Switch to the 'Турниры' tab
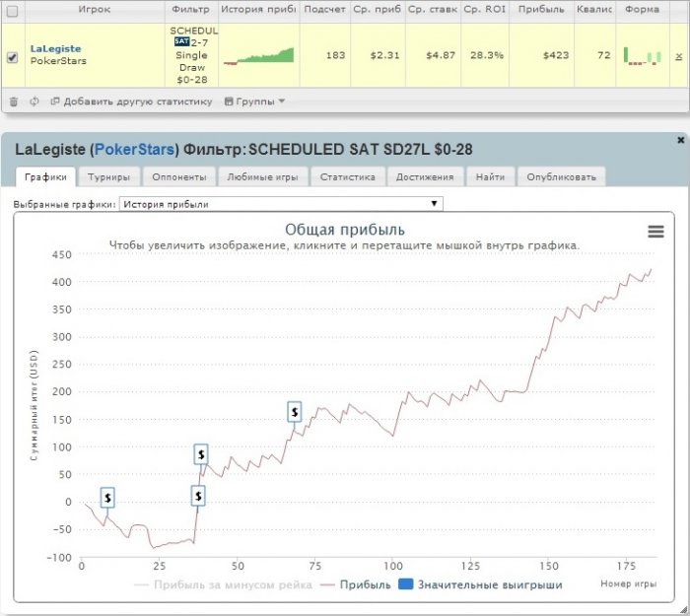690x616 pixels. [108, 176]
